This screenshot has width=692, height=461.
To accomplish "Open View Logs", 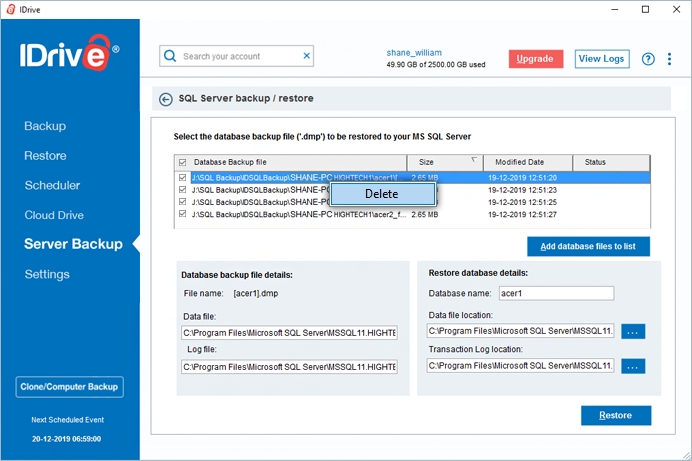I will [x=602, y=59].
